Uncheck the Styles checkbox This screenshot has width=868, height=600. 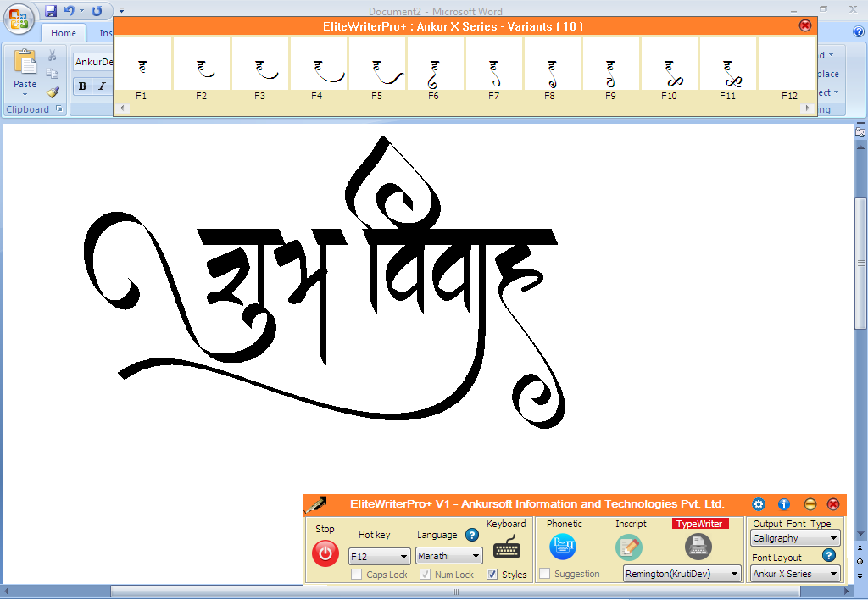click(493, 574)
